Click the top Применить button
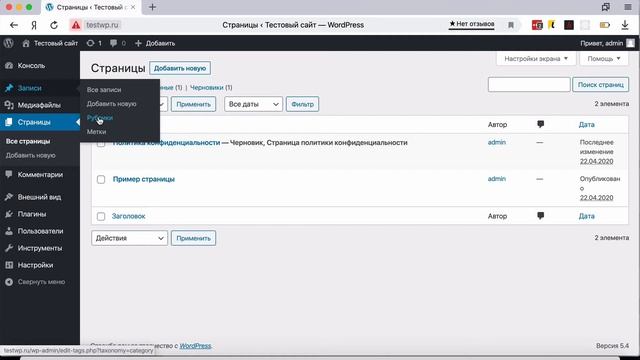Screen dimensions: 640x360 [x=193, y=104]
